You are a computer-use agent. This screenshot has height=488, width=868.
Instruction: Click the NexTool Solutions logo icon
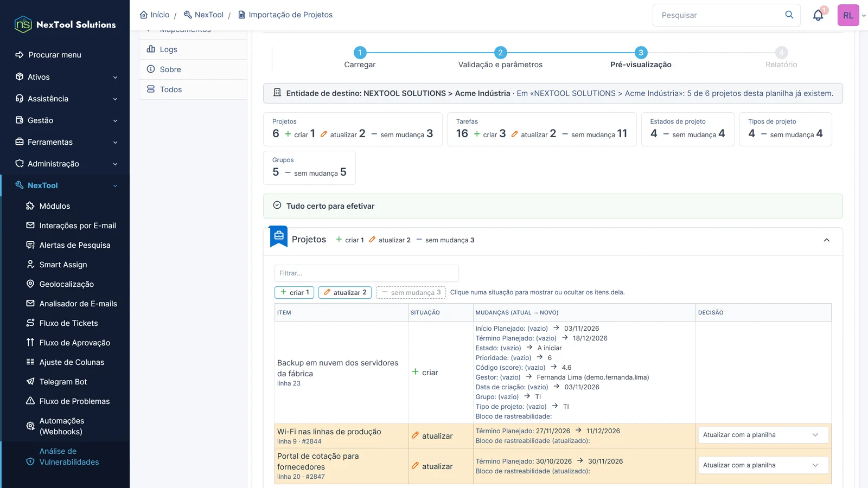(23, 24)
